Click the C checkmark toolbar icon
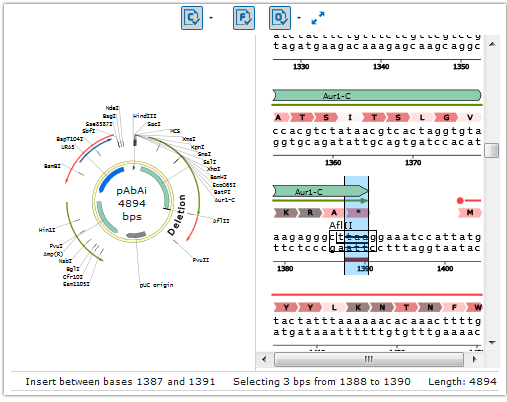The height and width of the screenshot is (402, 507). (x=192, y=18)
